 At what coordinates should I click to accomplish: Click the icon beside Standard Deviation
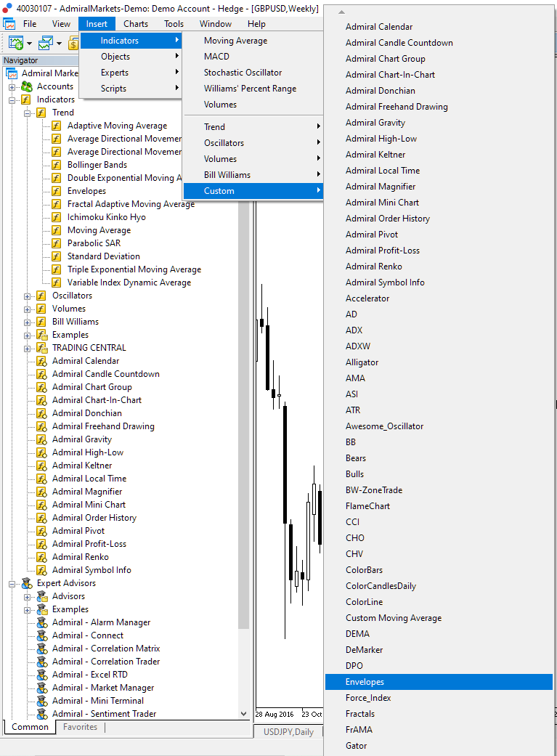point(57,256)
